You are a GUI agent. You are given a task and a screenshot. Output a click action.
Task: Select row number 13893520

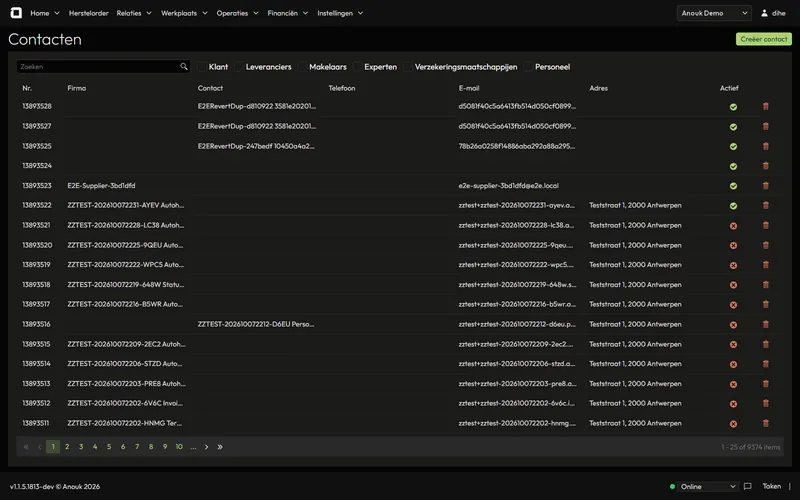[37, 245]
